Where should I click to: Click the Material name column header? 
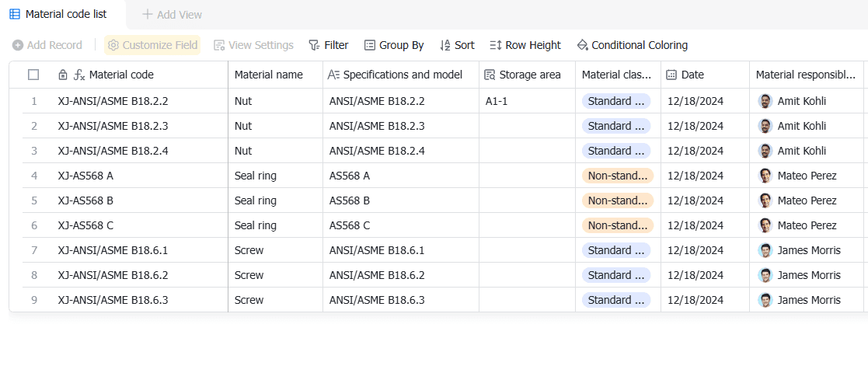(269, 75)
